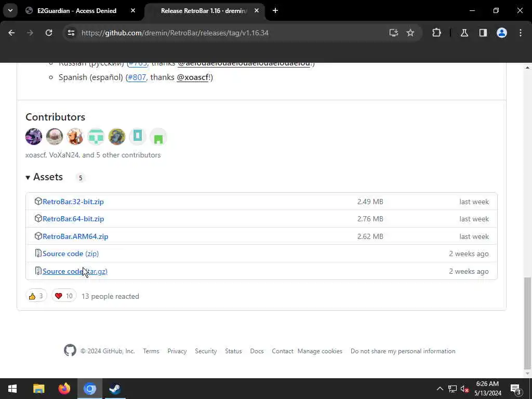Open the Chrome profile avatar
Viewport: 532px width, 399px height.
502,33
